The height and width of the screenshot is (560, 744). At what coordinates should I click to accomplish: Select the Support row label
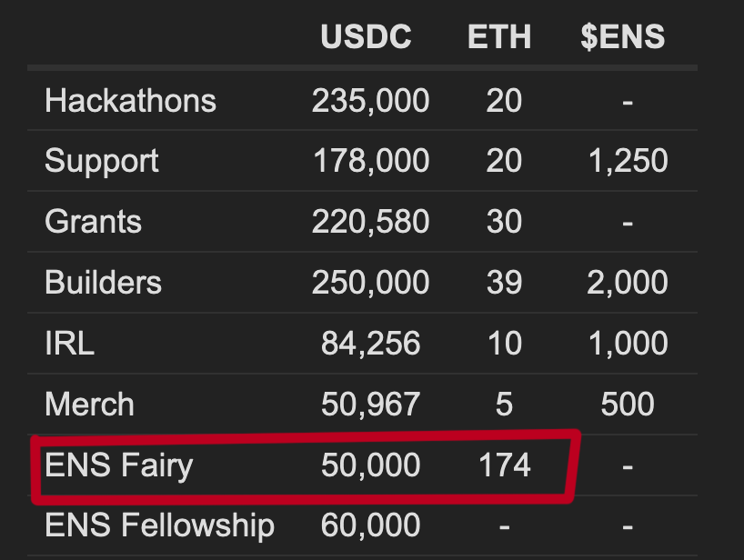102,161
